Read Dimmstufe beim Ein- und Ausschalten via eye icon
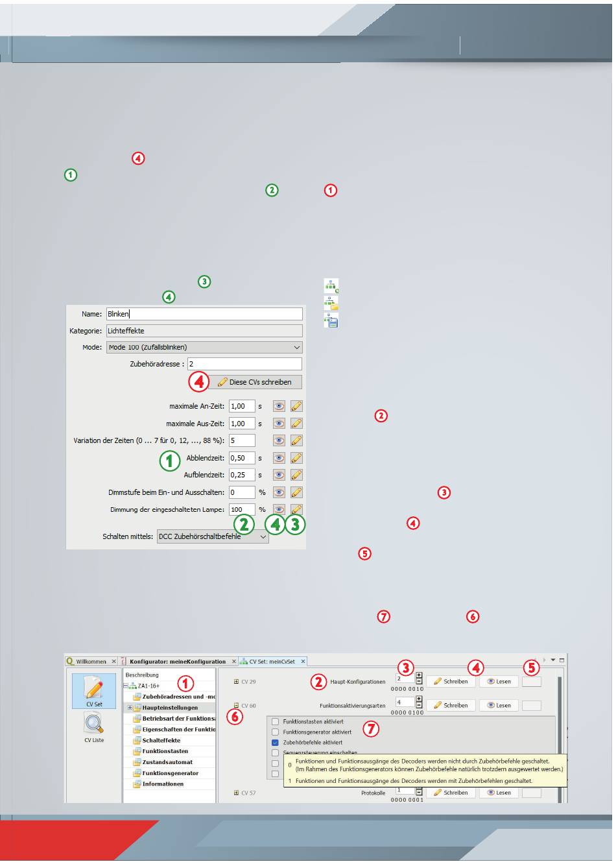Screen dimensions: 616x864 [279, 492]
